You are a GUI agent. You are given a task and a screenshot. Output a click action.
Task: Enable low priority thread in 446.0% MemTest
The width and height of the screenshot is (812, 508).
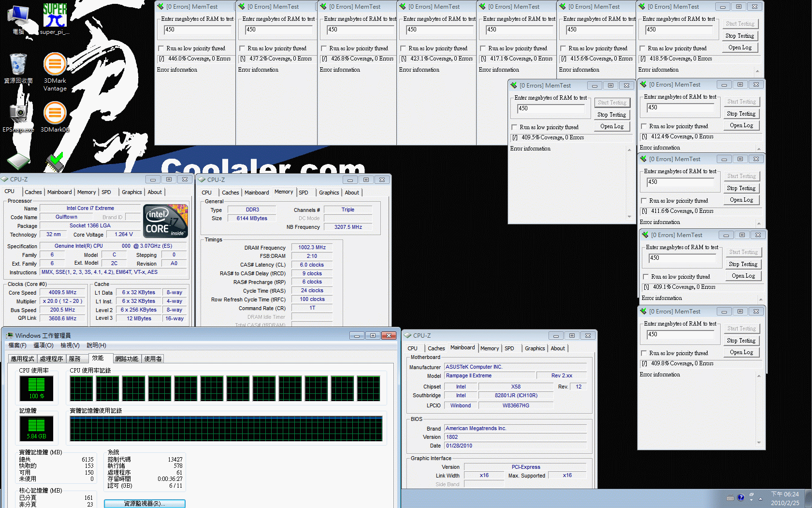click(x=161, y=48)
